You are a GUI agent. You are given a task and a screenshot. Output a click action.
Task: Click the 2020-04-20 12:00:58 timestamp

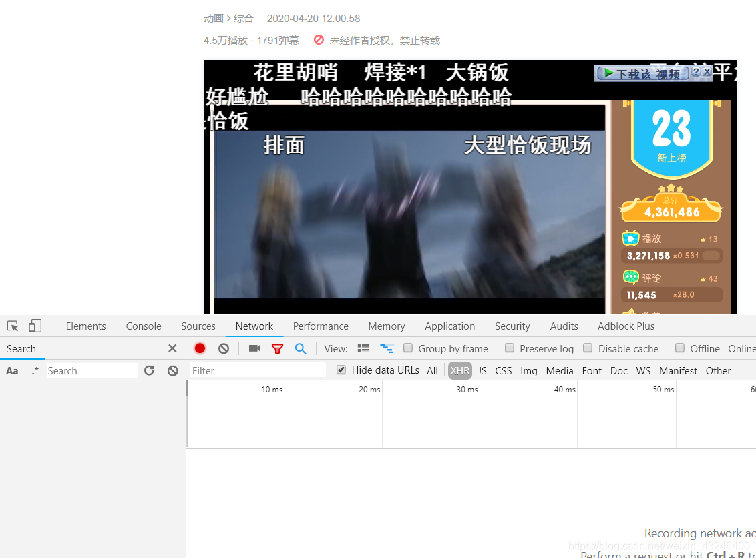click(x=313, y=18)
